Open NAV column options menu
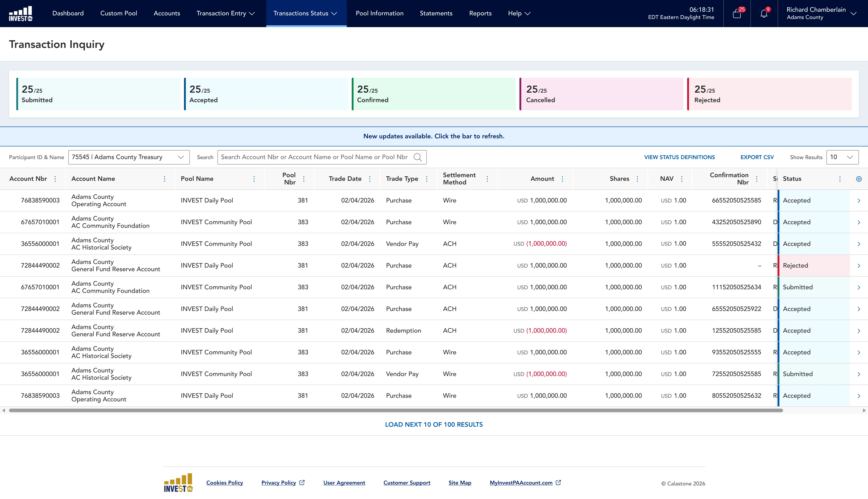The width and height of the screenshot is (868, 499). 682,179
